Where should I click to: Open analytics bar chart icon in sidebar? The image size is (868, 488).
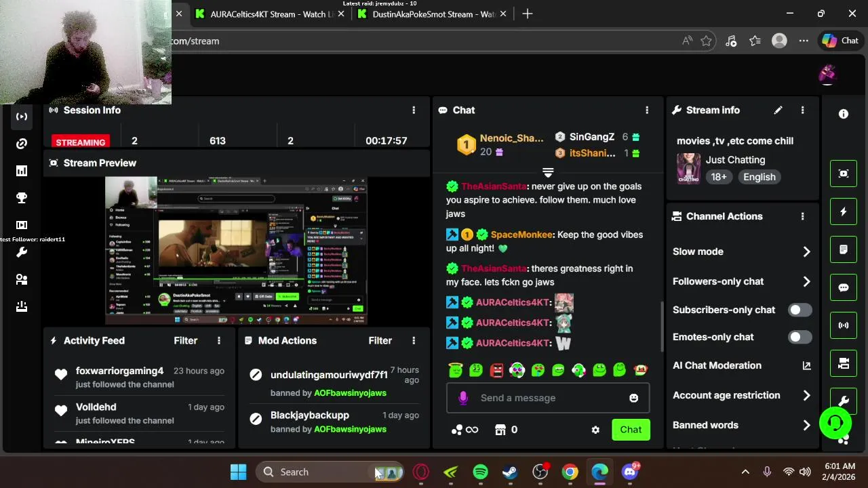tap(22, 171)
